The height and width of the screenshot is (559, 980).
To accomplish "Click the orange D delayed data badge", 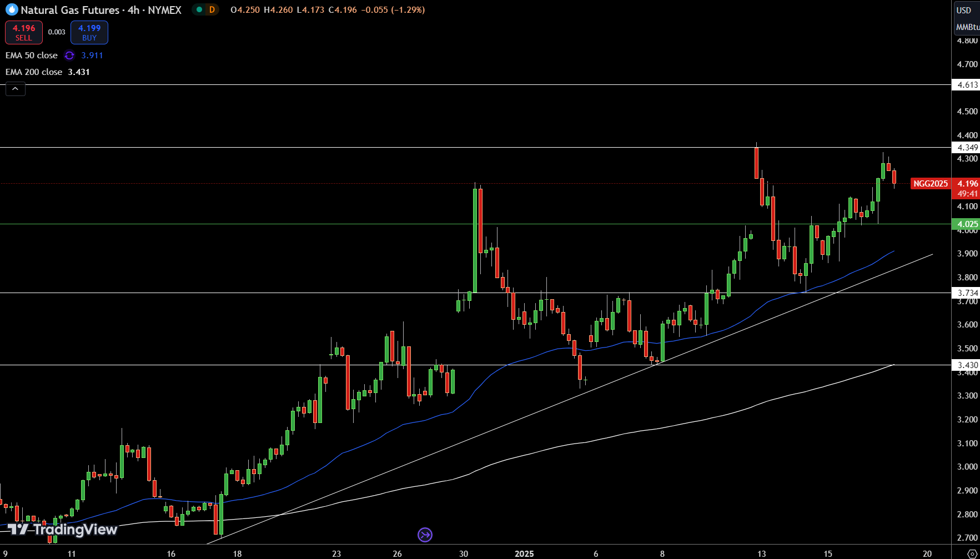I will coord(212,9).
